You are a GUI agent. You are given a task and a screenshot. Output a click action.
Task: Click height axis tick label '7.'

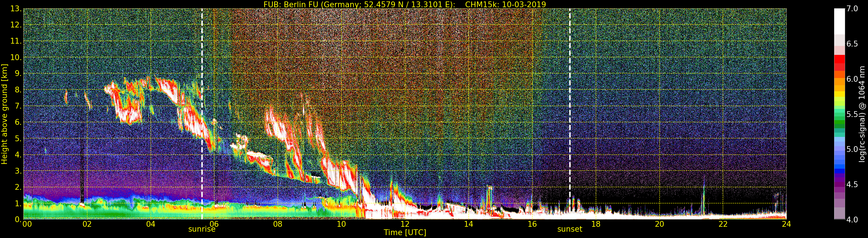18,106
